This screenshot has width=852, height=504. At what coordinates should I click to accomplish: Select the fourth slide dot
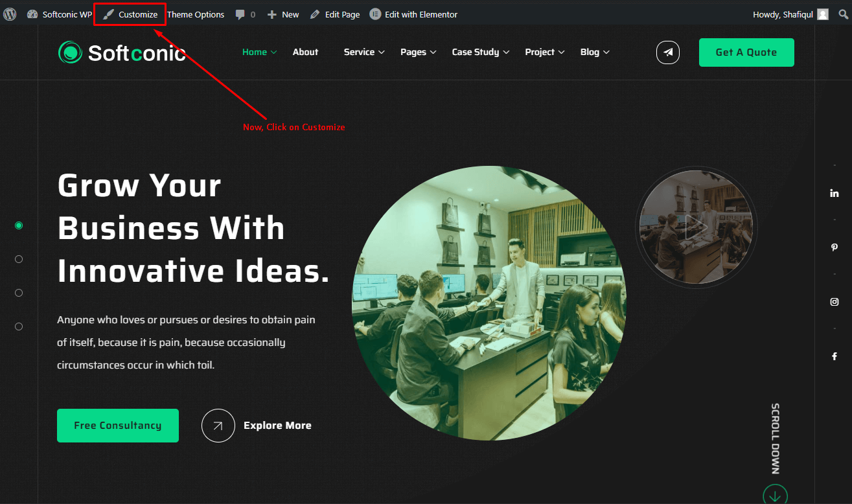19,326
